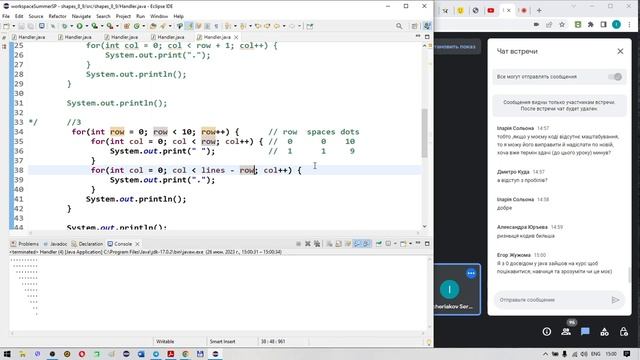Click the grey Terminate square in Console toolbar
This screenshot has height=360, width=640.
click(x=298, y=244)
